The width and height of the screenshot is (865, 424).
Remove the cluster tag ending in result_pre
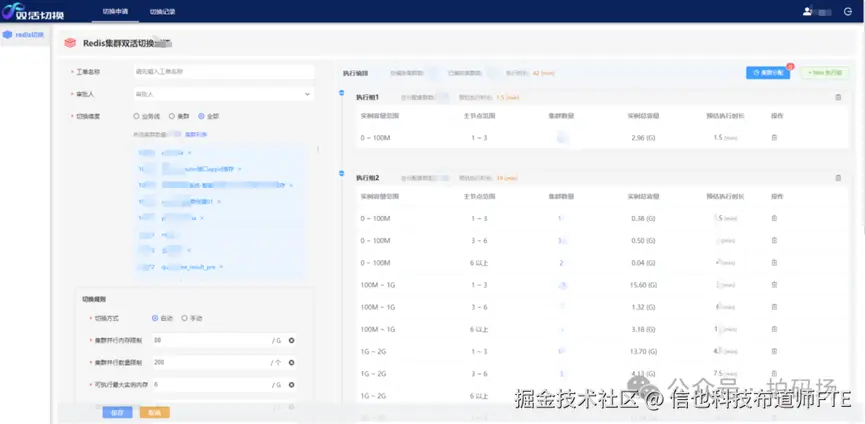click(221, 267)
